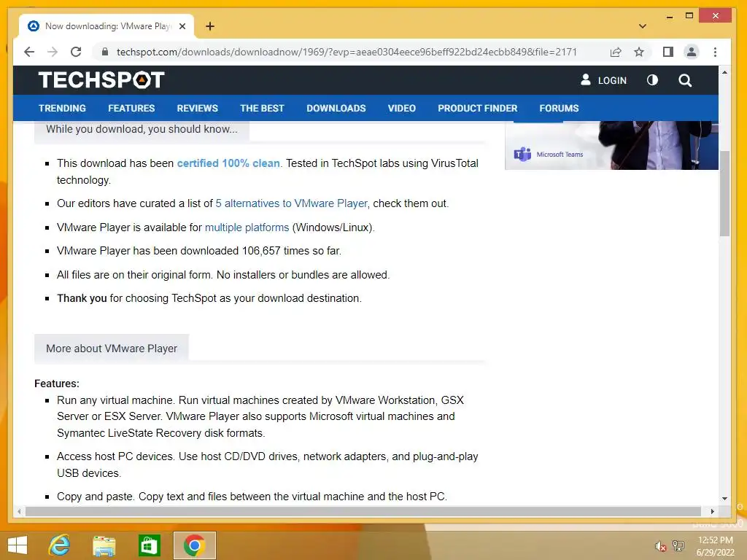Image resolution: width=747 pixels, height=560 pixels.
Task: Open Chrome three-dot menu
Action: coord(715,52)
